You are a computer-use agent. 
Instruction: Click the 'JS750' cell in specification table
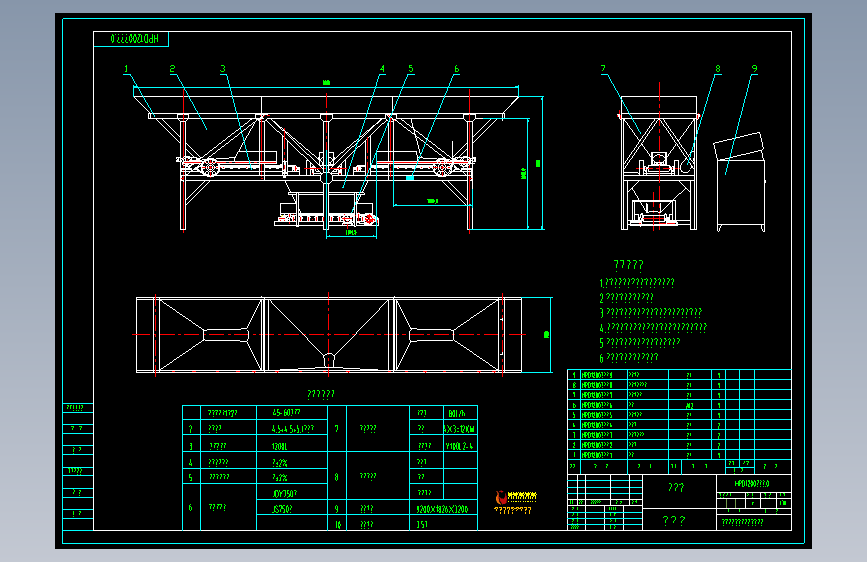[292, 509]
